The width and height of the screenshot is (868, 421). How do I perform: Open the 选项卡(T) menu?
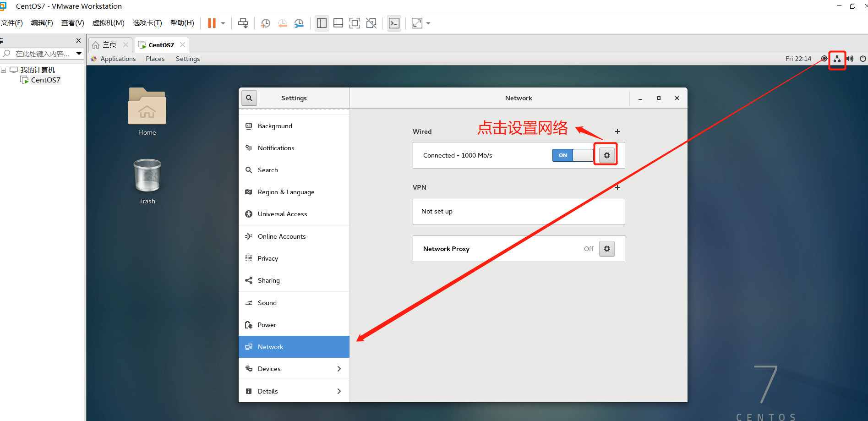[x=147, y=23]
